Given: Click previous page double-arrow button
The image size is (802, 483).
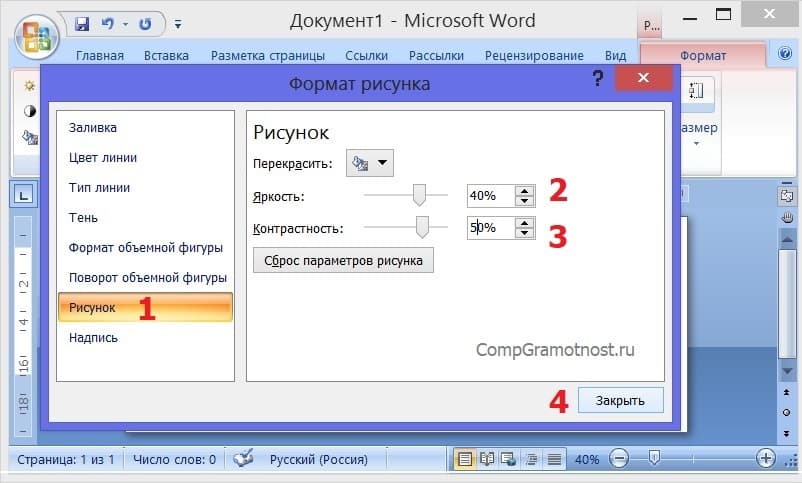Looking at the screenshot, I should coord(787,392).
